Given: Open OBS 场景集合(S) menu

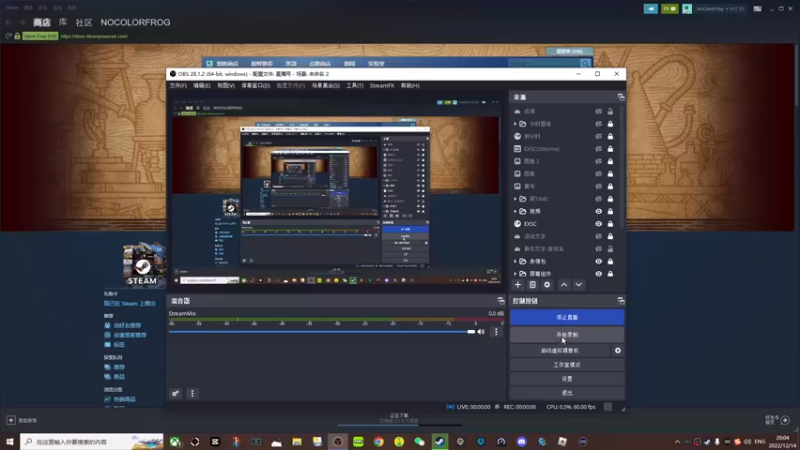Looking at the screenshot, I should coord(326,86).
